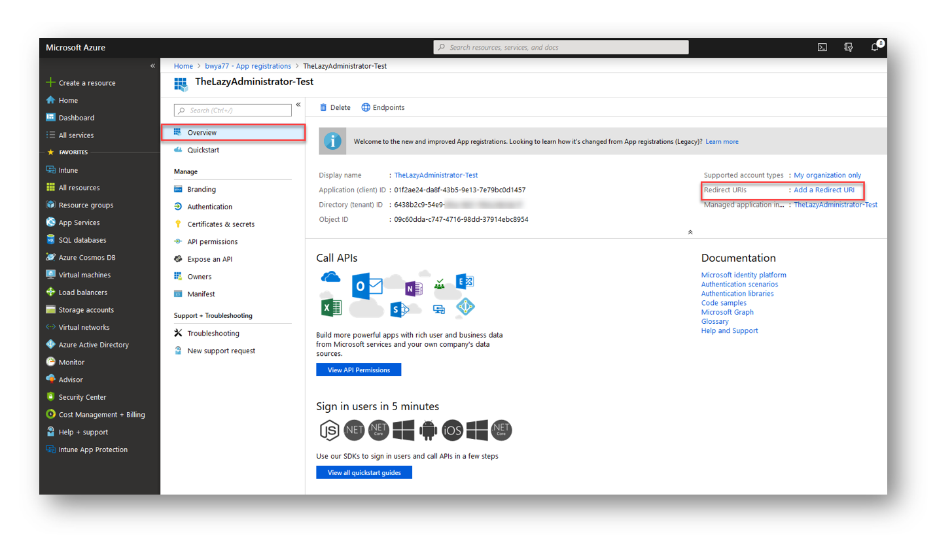Open Cloud Shell icon in top bar
Viewport: 935px width, 560px height.
coord(822,47)
